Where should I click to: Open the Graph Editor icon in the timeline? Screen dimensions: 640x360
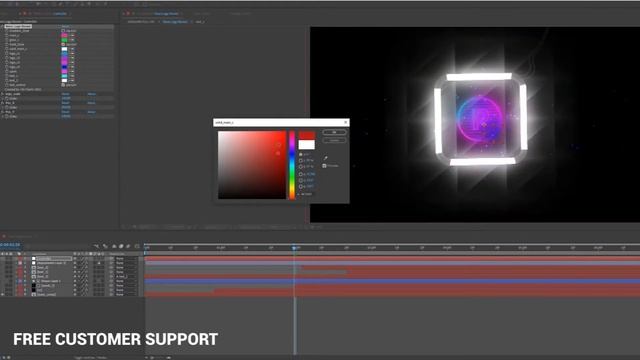coord(137,246)
